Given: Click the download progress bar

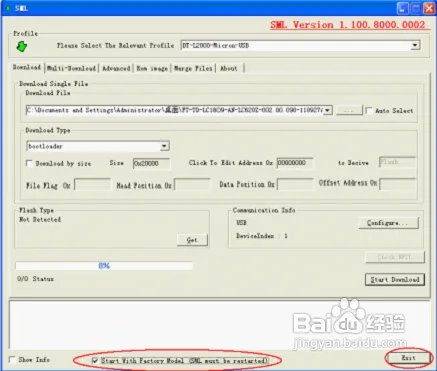Looking at the screenshot, I should click(x=104, y=266).
